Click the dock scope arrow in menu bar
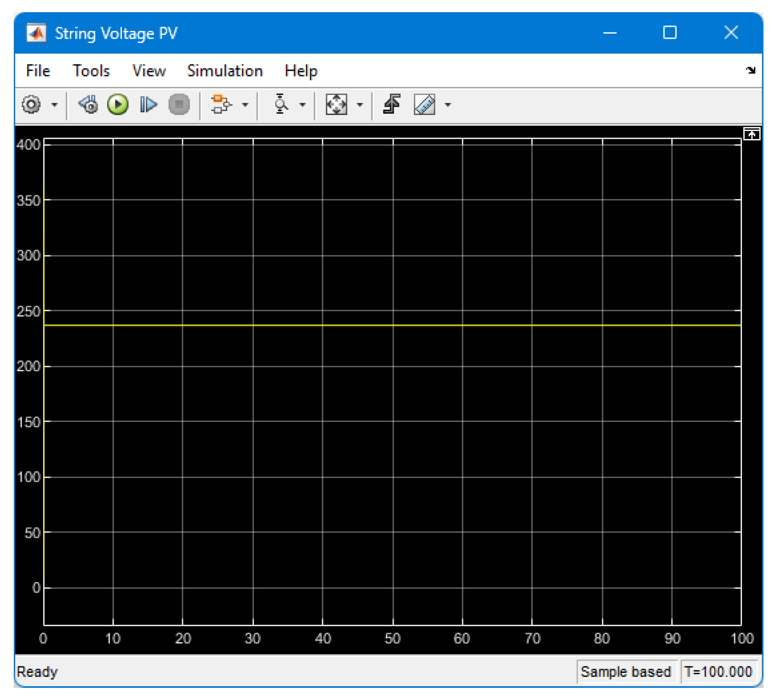This screenshot has width=776, height=700. point(750,70)
